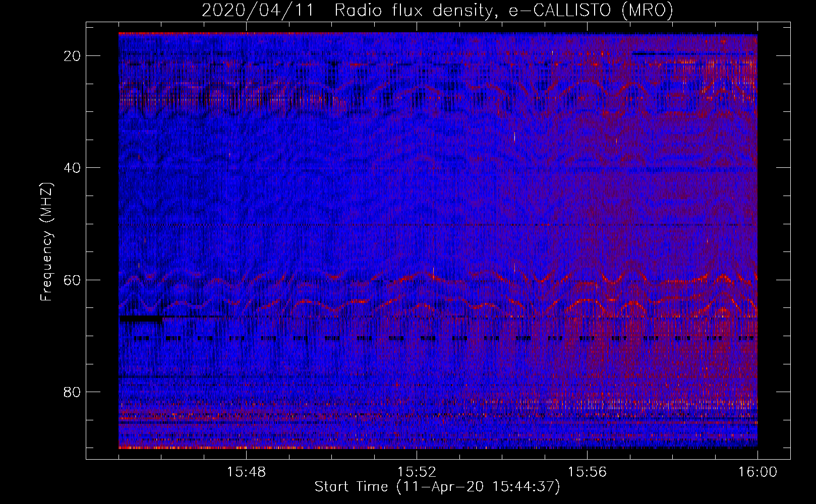
Task: Click the 60 frequency tick label
Action: pos(73,280)
